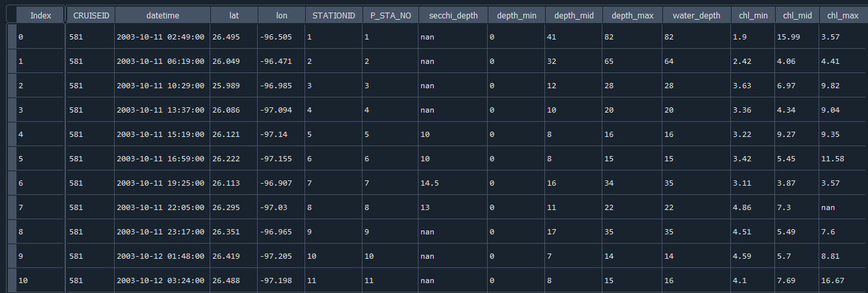Screen dimensions: 868x293
Task: Click the STATIONID column header
Action: point(333,15)
